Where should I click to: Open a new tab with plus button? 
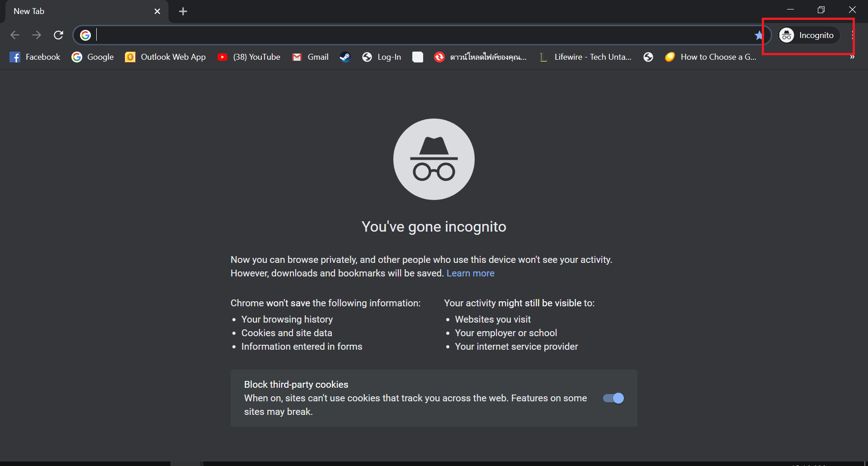pos(183,11)
